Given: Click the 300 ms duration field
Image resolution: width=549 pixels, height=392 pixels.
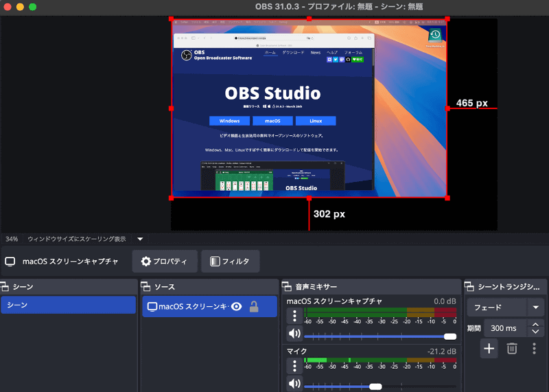Looking at the screenshot, I should [504, 328].
